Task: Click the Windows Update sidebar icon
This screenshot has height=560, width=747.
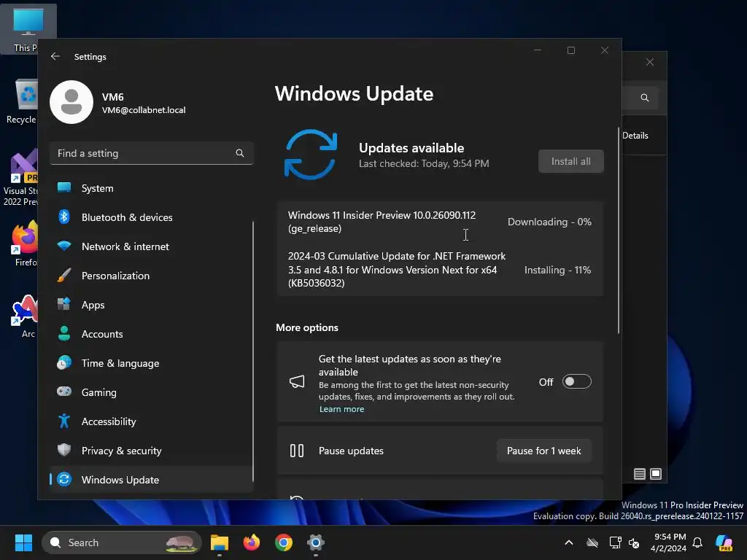Action: coord(64,479)
